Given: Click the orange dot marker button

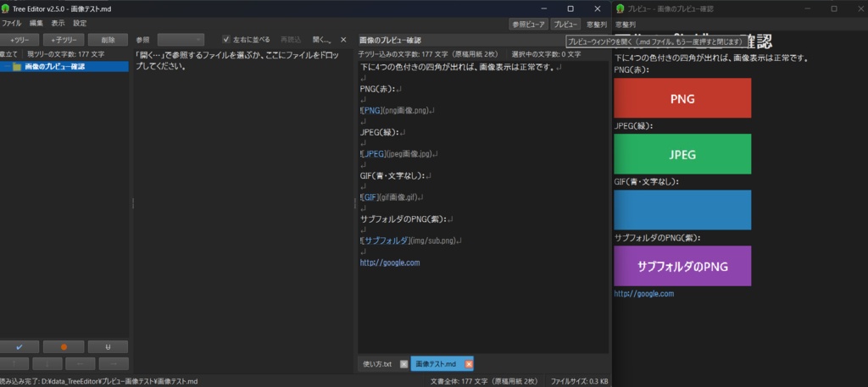Looking at the screenshot, I should click(x=64, y=346).
